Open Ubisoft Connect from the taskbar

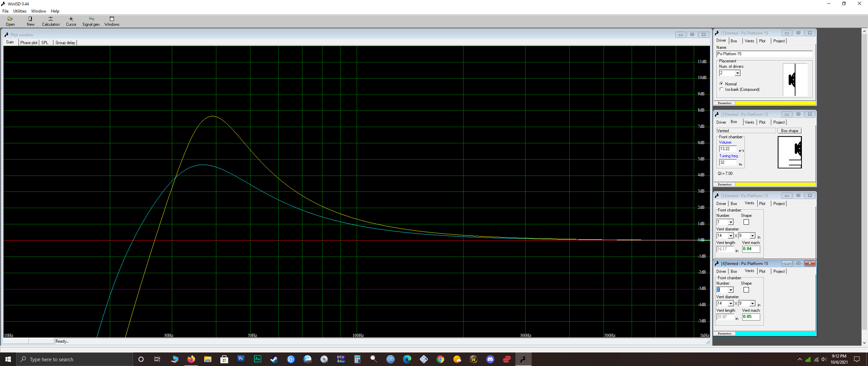coord(291,359)
